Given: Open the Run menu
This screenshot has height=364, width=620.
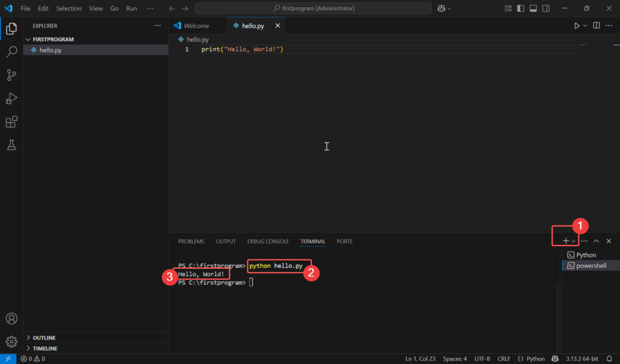Looking at the screenshot, I should tap(131, 8).
